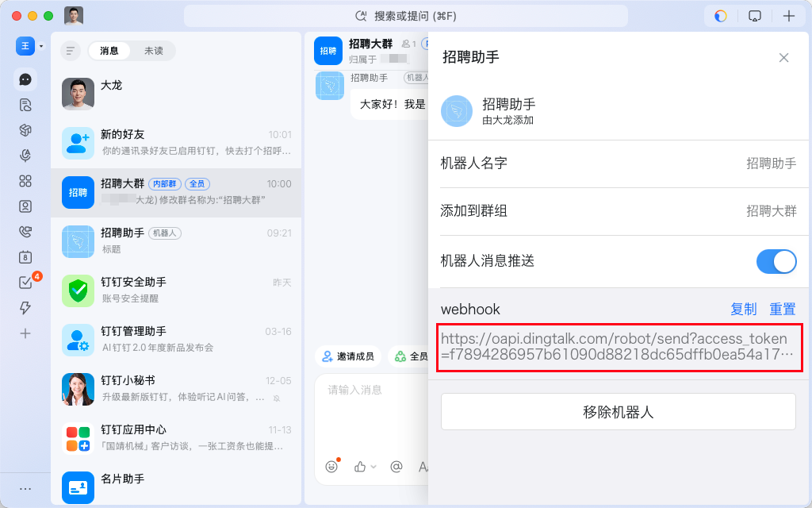Click the 搜索或提问 search bar
Image resolution: width=812 pixels, height=508 pixels.
(406, 16)
